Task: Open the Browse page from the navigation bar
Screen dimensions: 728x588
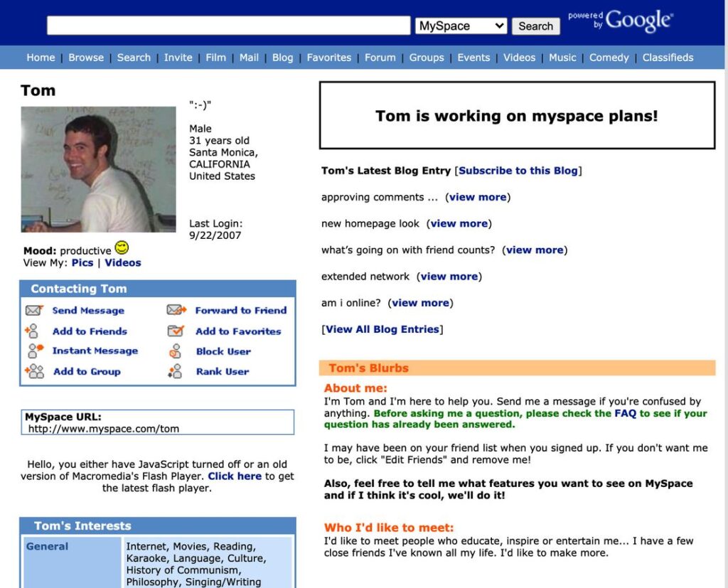Action: [x=86, y=58]
